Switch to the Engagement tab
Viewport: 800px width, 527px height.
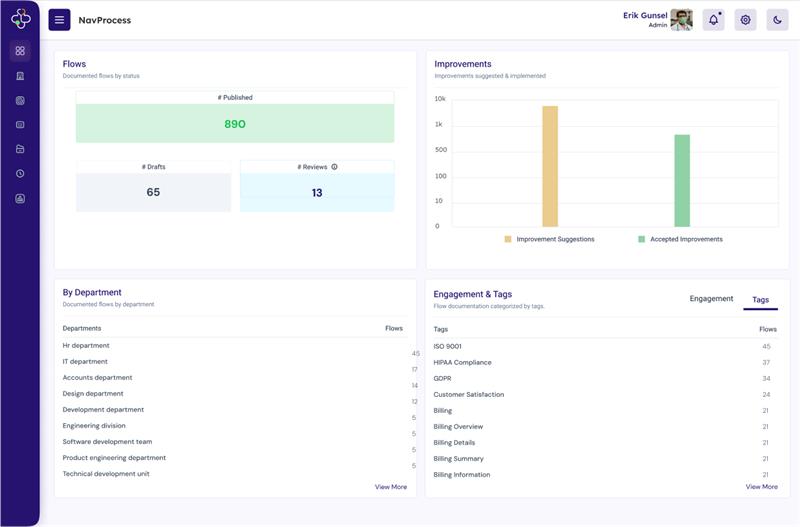[711, 299]
